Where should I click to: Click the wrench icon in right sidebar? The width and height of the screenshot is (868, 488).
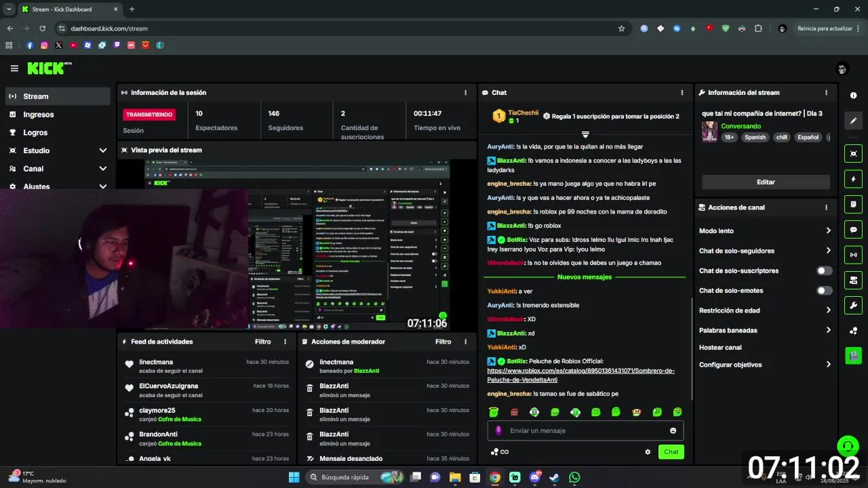tap(854, 305)
